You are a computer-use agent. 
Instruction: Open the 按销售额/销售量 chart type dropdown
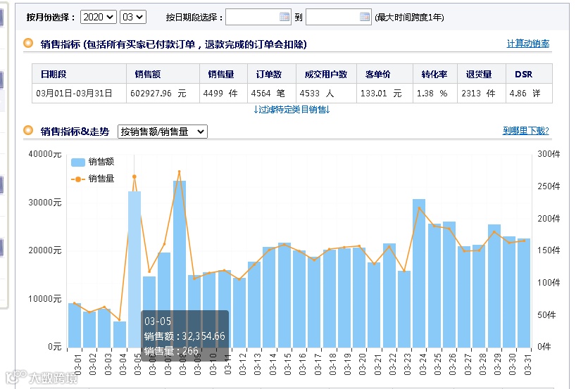coord(163,132)
